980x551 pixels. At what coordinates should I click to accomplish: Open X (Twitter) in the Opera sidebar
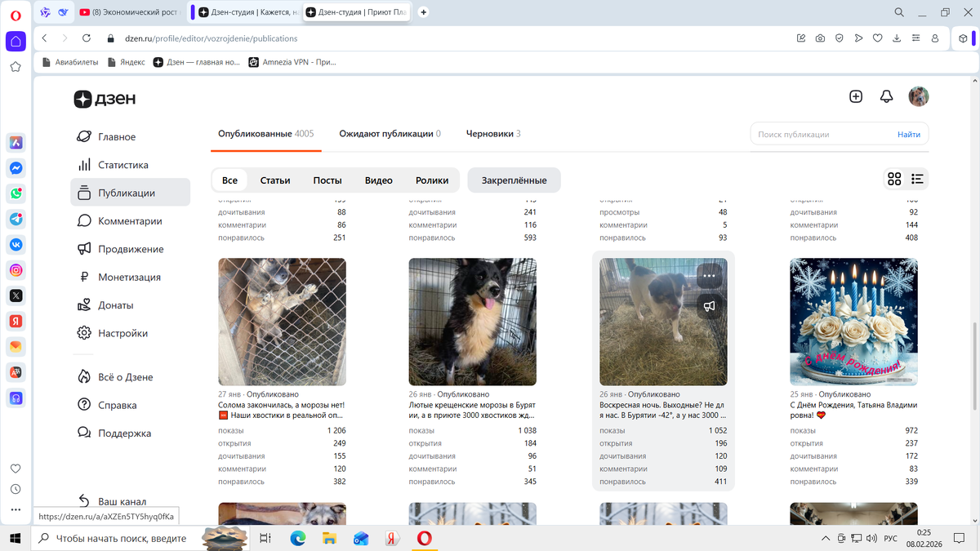click(16, 295)
